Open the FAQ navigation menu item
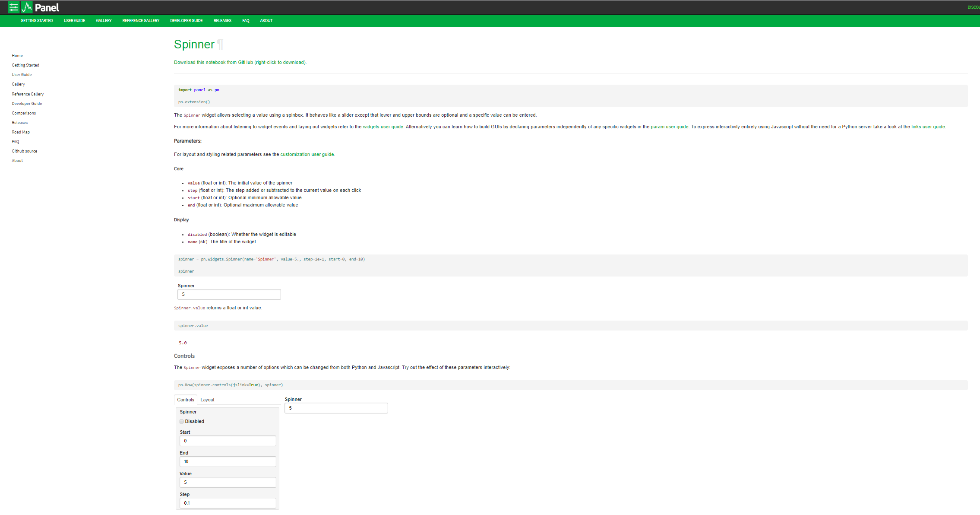 point(246,20)
